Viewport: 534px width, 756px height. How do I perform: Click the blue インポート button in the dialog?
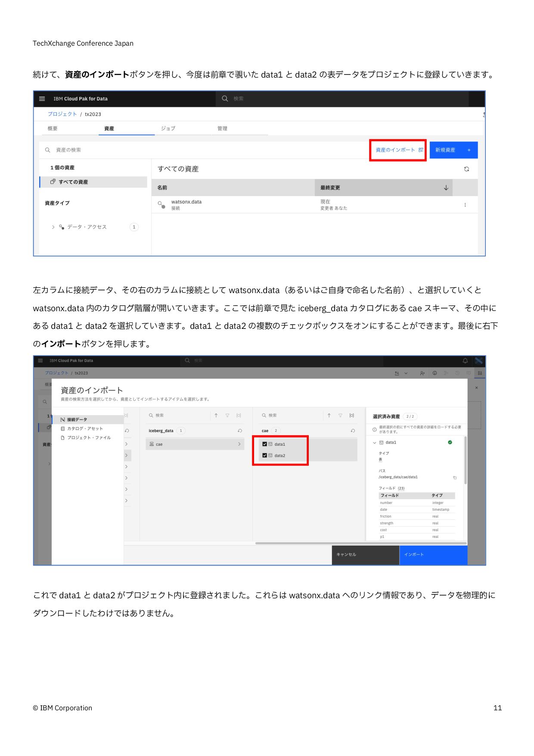point(434,555)
